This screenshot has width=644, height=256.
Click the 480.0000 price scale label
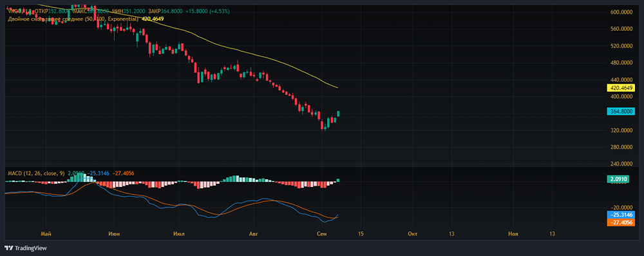click(x=621, y=63)
